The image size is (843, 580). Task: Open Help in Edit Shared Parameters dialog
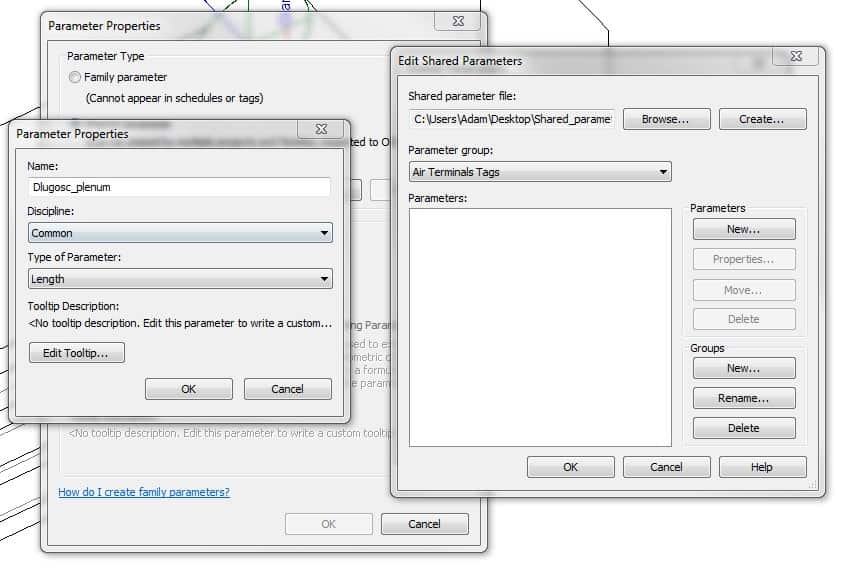(x=762, y=467)
